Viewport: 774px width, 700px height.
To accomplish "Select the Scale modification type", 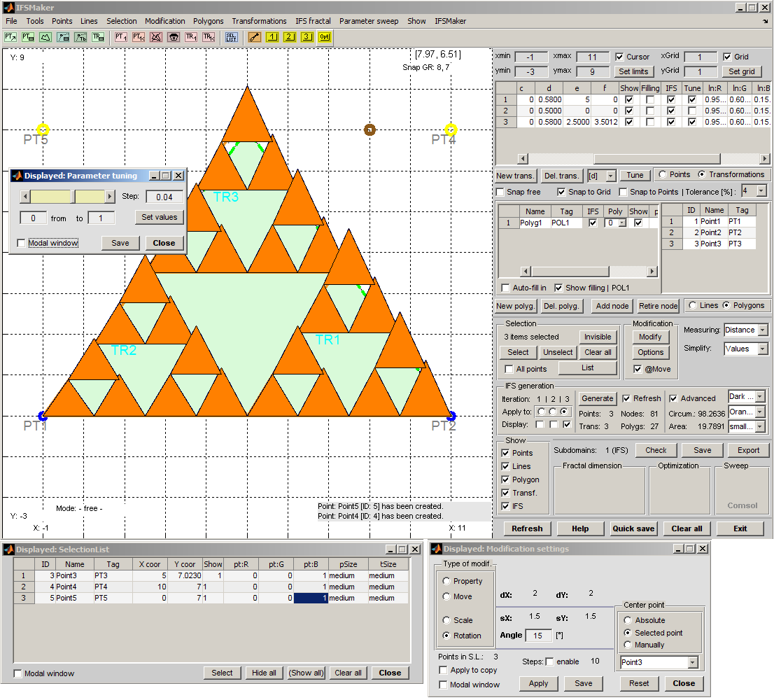I will tap(446, 620).
